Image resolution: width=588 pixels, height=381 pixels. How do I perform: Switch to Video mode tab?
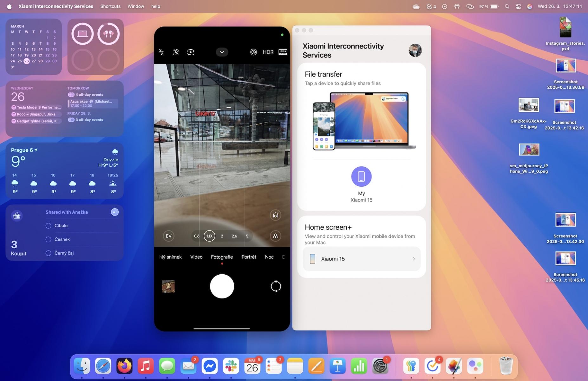tap(196, 257)
